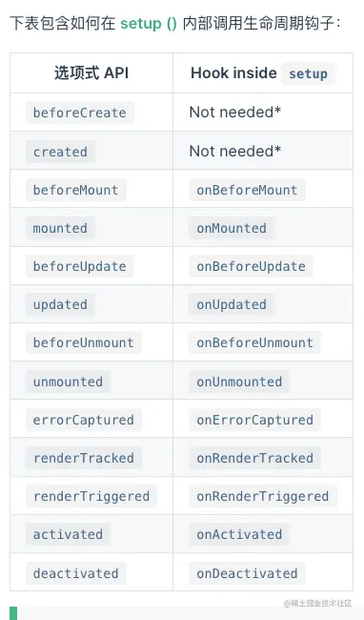Select the onBeforeMount hook cell
This screenshot has width=364, height=620.
(247, 190)
